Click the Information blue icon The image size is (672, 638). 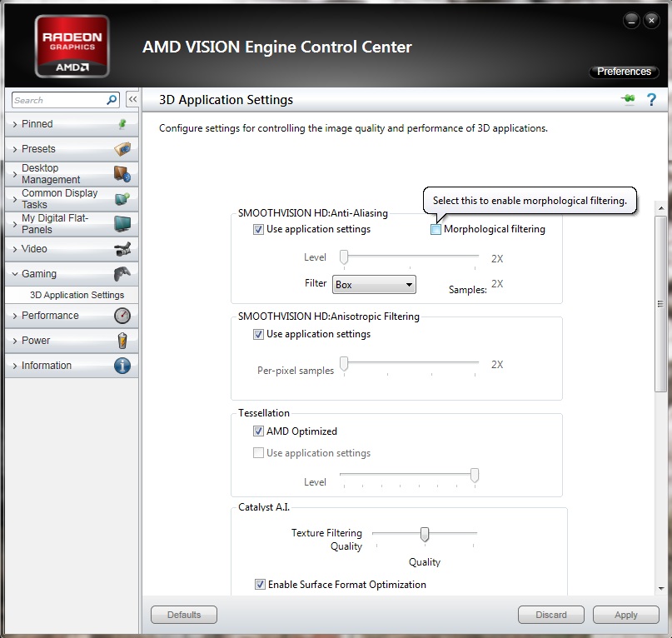tap(122, 366)
